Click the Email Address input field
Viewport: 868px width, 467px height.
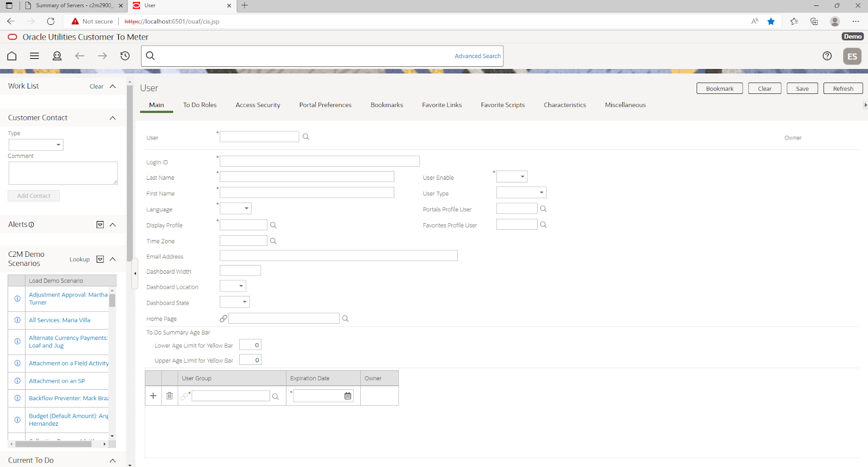click(339, 256)
